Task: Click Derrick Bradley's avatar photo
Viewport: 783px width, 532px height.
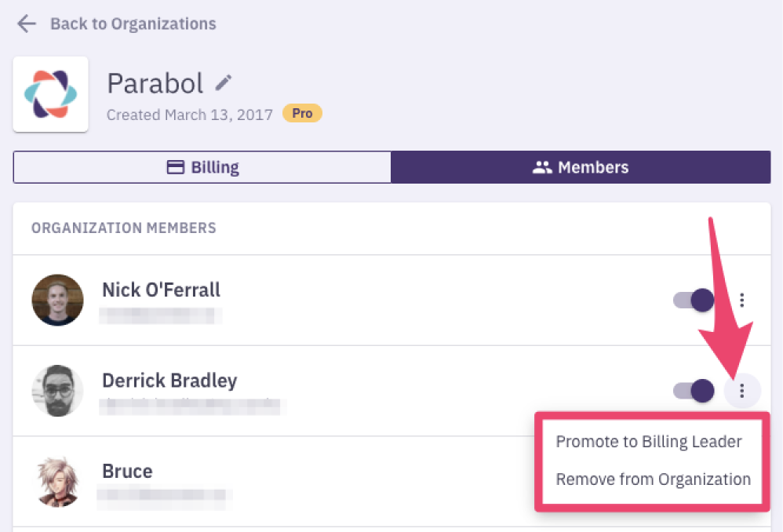Action: click(57, 390)
